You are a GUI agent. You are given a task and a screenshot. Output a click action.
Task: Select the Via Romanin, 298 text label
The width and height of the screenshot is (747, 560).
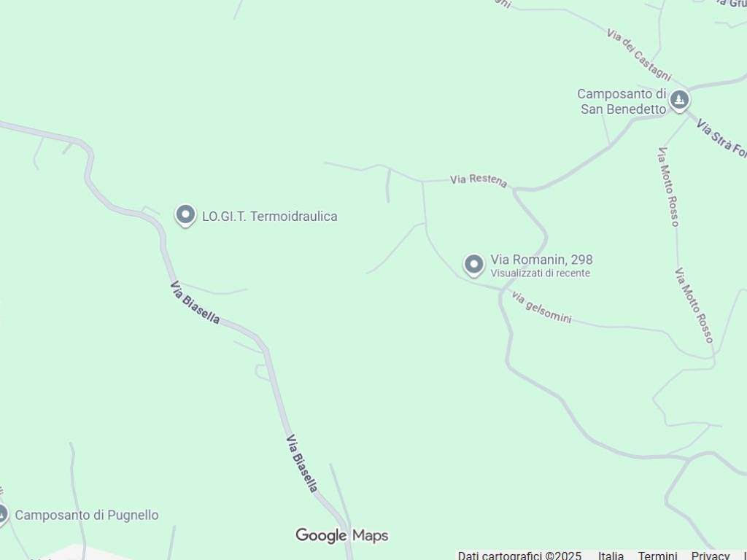(542, 260)
